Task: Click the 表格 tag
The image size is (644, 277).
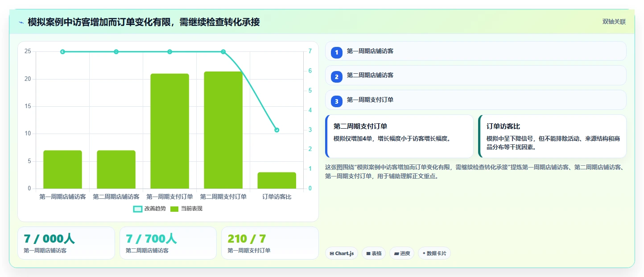Action: point(374,253)
